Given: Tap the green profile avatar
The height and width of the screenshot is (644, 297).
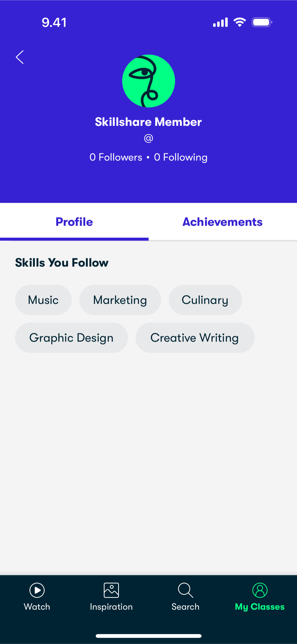Looking at the screenshot, I should click(149, 81).
